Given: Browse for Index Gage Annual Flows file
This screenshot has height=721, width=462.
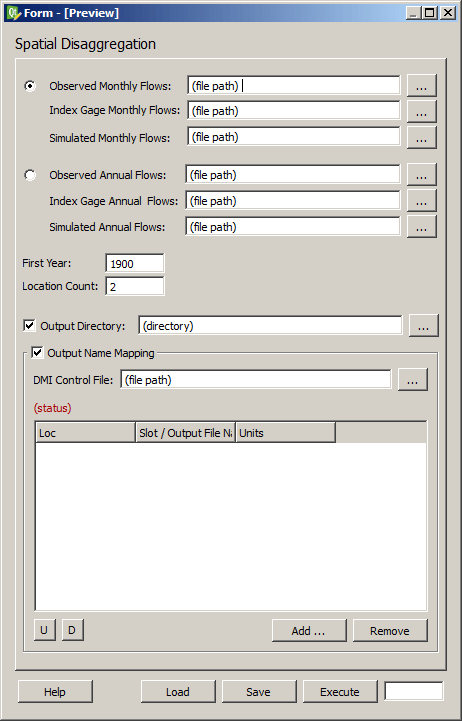Looking at the screenshot, I should click(x=422, y=201).
